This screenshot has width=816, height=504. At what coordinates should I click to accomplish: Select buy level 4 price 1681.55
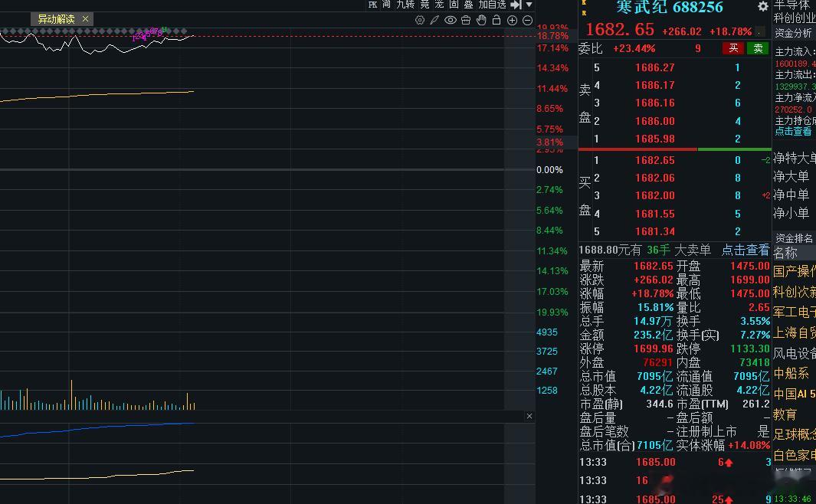[x=654, y=213]
